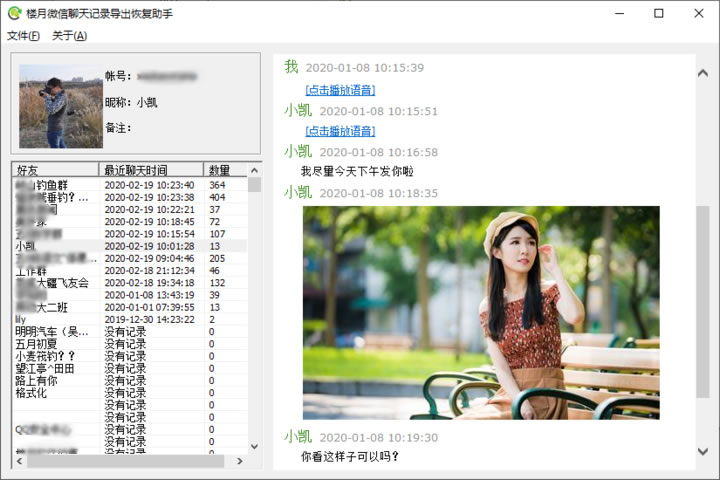The height and width of the screenshot is (480, 720).
Task: Sort by the 最近聊天时间 column header
Action: 150,170
